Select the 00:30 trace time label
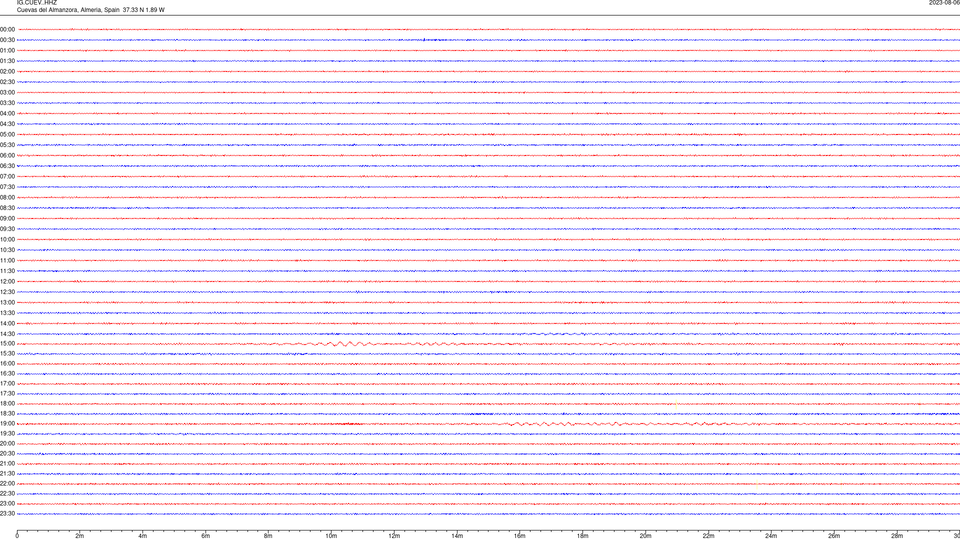The height and width of the screenshot is (540, 960). click(x=7, y=40)
